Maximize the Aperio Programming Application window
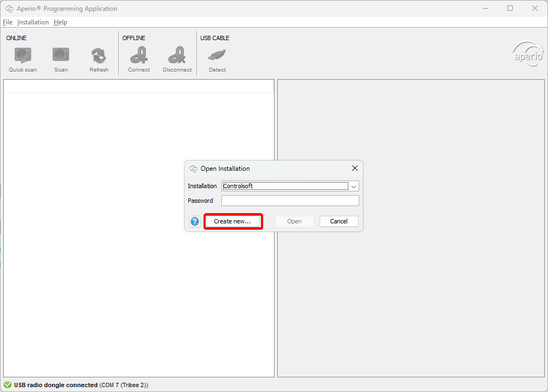Screen dimensions: 548x392 click(x=510, y=8)
